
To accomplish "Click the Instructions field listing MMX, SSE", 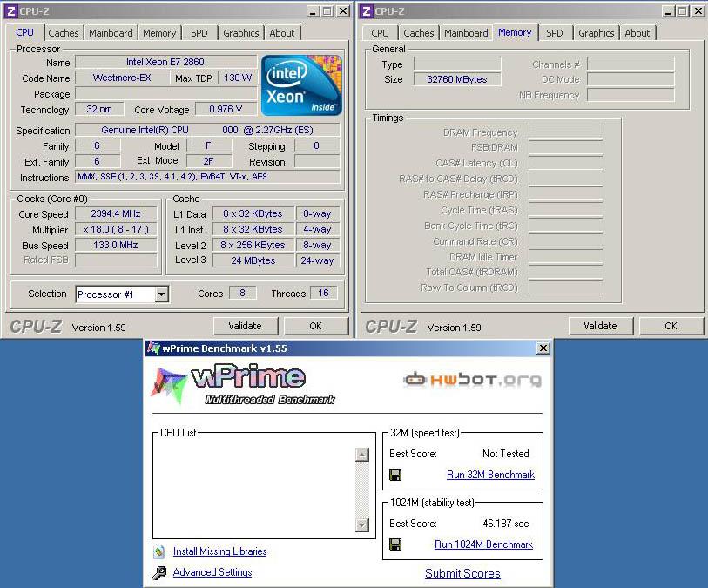I will [x=207, y=177].
